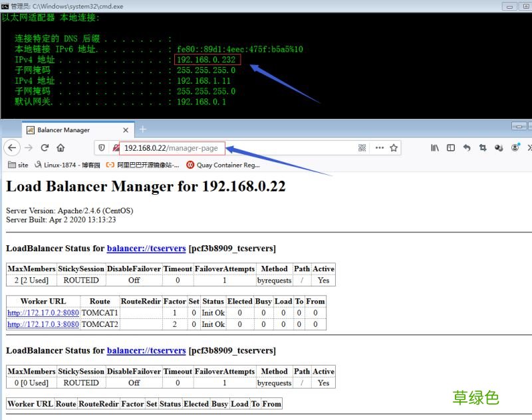
Task: Open the site bookmarks folder
Action: pos(18,165)
